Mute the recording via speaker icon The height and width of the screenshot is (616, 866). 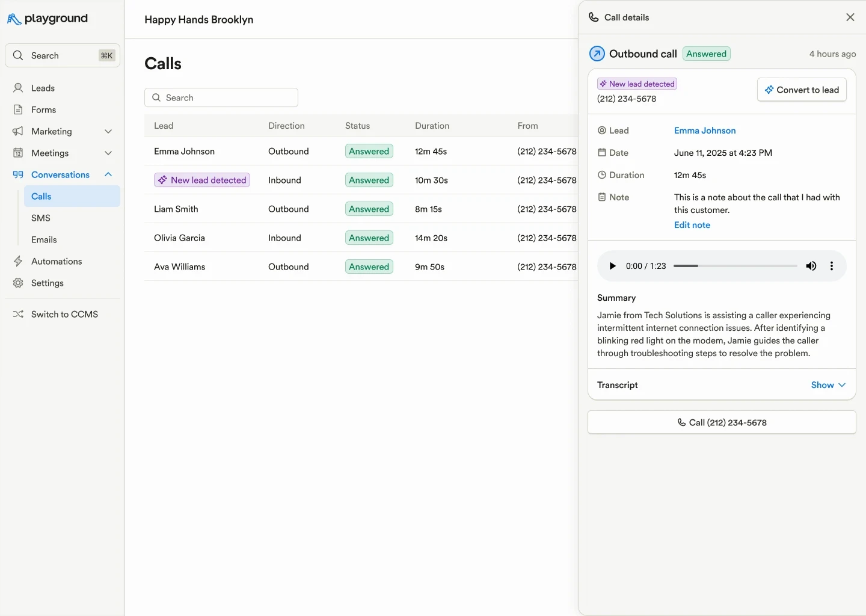point(811,266)
